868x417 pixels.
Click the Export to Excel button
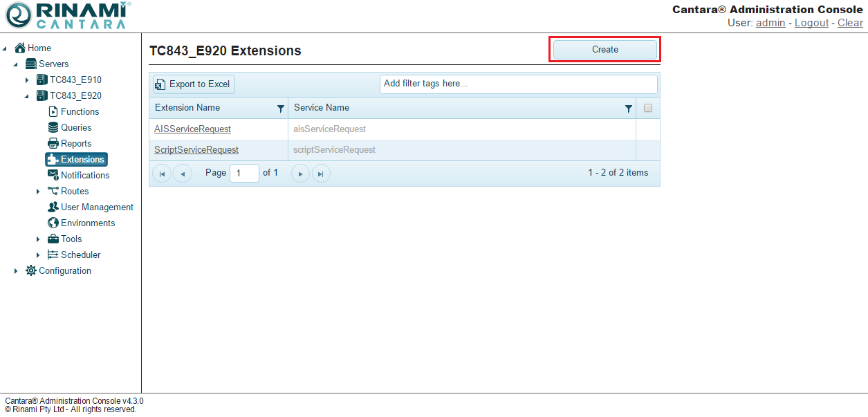(x=194, y=84)
